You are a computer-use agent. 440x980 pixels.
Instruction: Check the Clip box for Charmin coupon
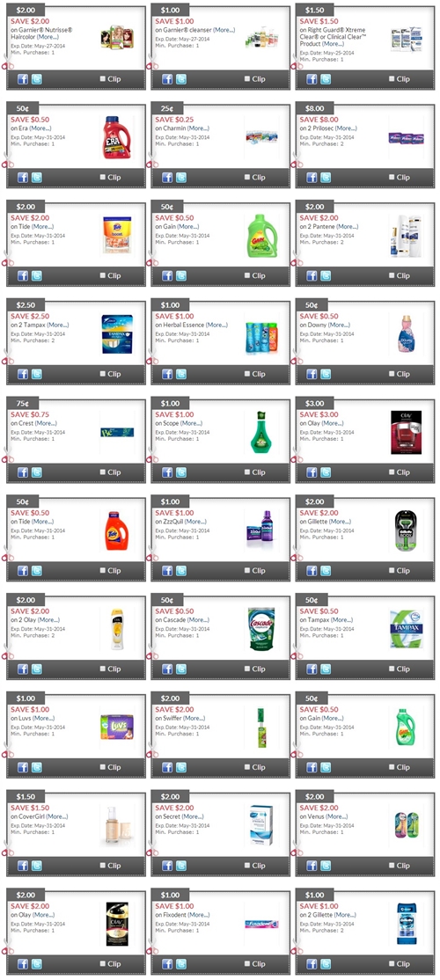click(247, 177)
